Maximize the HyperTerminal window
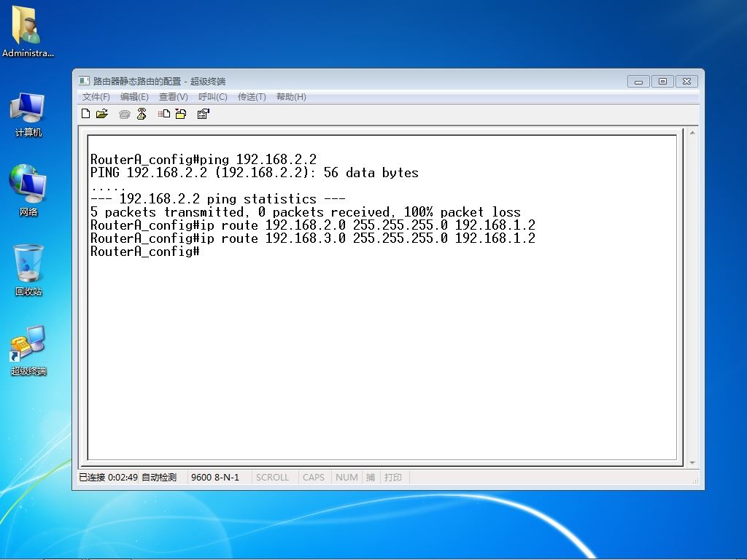The width and height of the screenshot is (747, 560). coord(662,82)
